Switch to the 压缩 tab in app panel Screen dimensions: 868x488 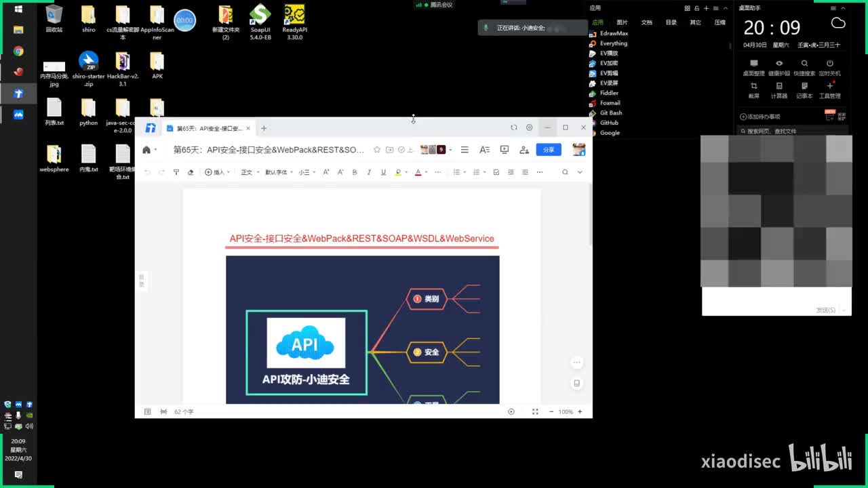click(x=719, y=22)
